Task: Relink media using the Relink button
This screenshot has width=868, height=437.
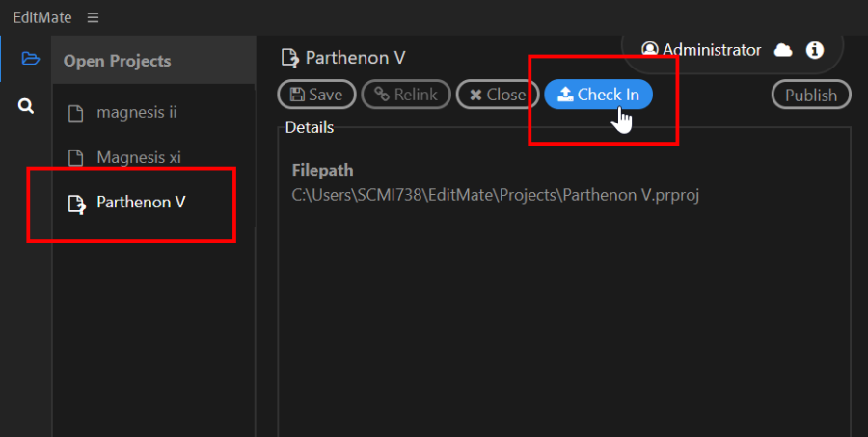Action: (406, 95)
